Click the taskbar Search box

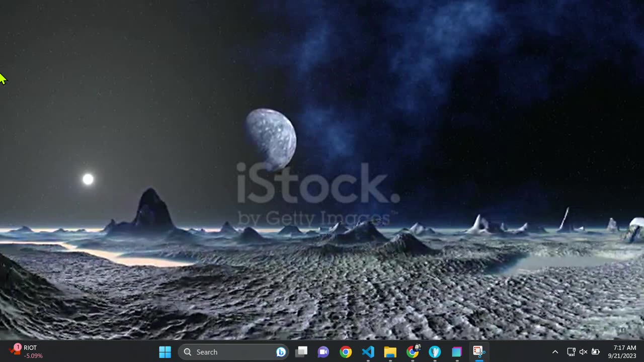click(x=233, y=352)
